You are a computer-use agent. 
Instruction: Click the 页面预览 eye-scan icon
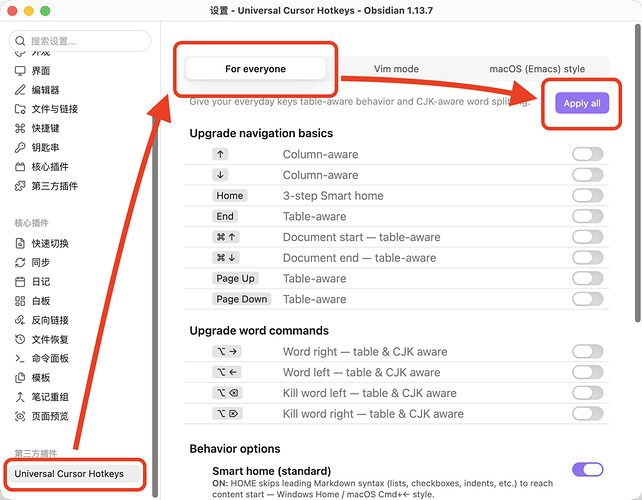[20, 416]
